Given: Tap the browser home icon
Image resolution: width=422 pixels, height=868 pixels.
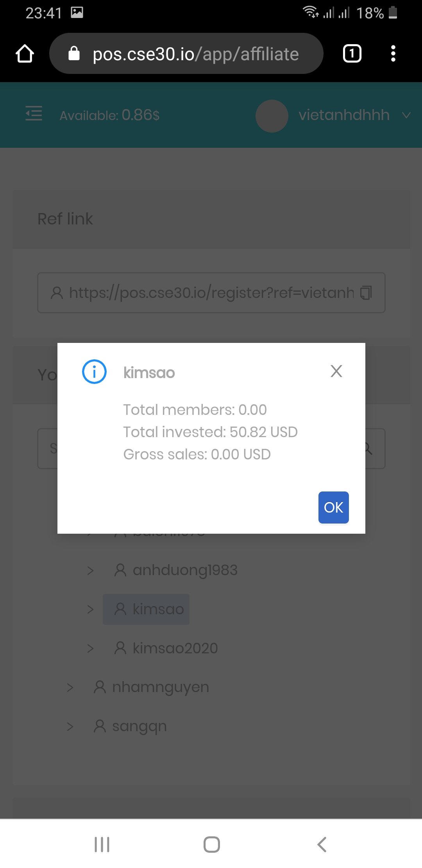Looking at the screenshot, I should click(25, 54).
